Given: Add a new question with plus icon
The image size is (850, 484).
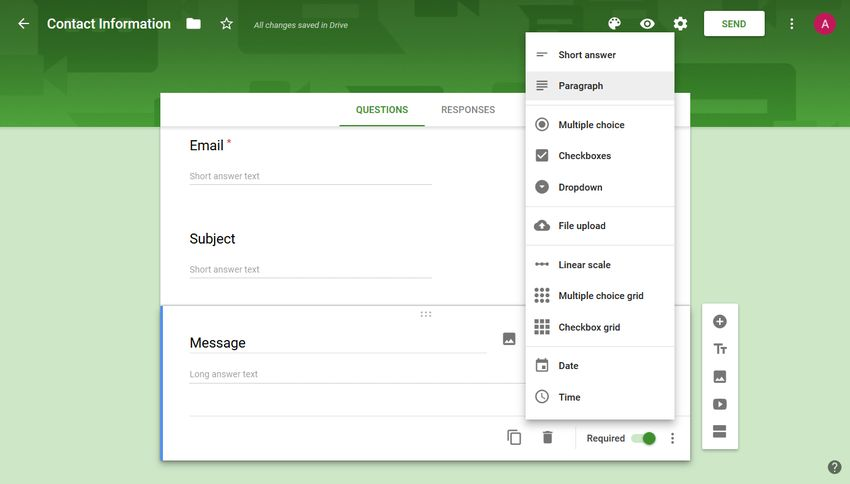Looking at the screenshot, I should click(x=719, y=322).
